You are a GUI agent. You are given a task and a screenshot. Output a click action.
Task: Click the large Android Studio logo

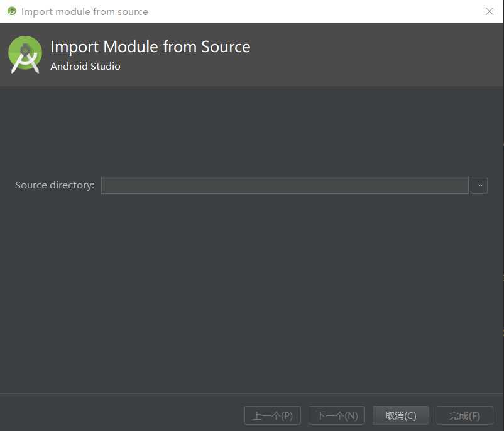click(x=25, y=55)
